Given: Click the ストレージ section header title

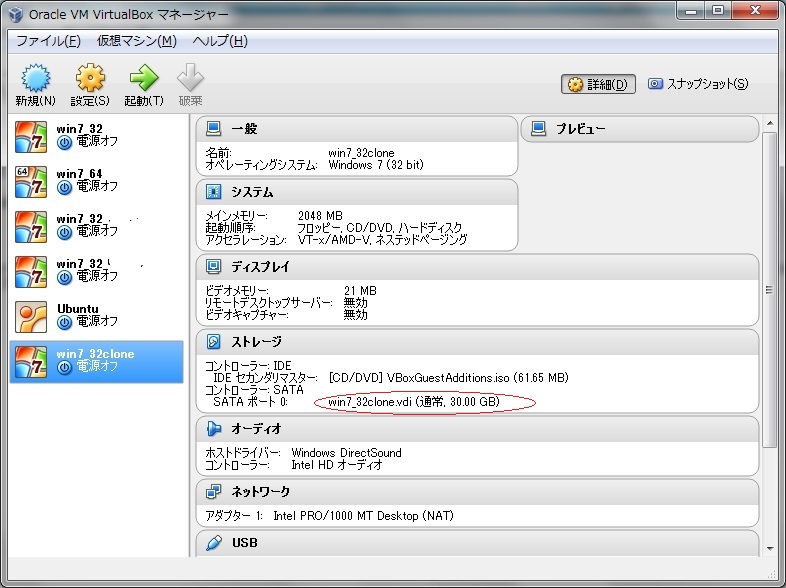Looking at the screenshot, I should 256,341.
